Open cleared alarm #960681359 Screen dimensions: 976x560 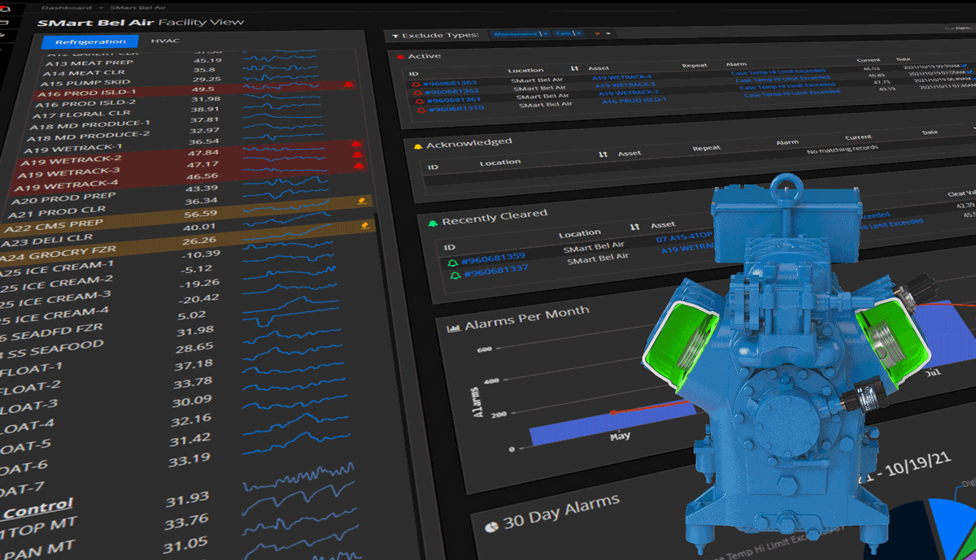click(493, 258)
